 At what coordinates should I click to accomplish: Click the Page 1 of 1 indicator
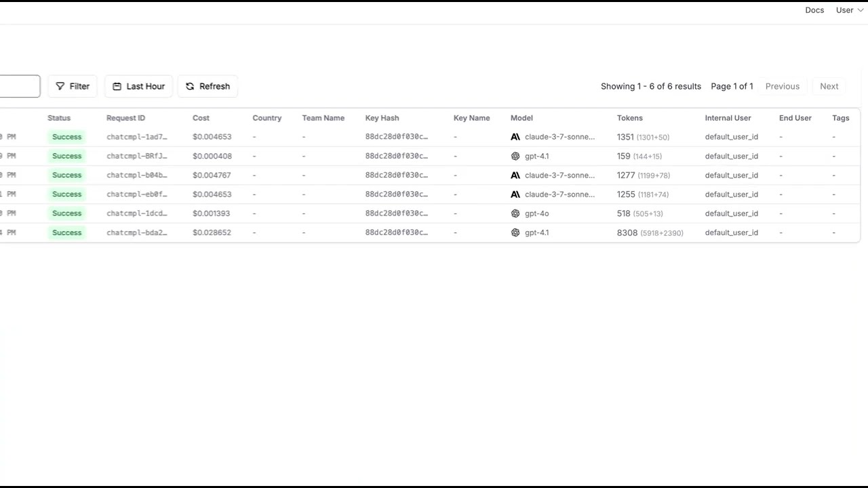[x=732, y=86]
